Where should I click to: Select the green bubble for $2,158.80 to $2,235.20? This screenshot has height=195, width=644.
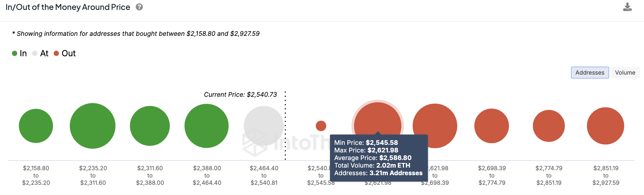[x=36, y=126]
